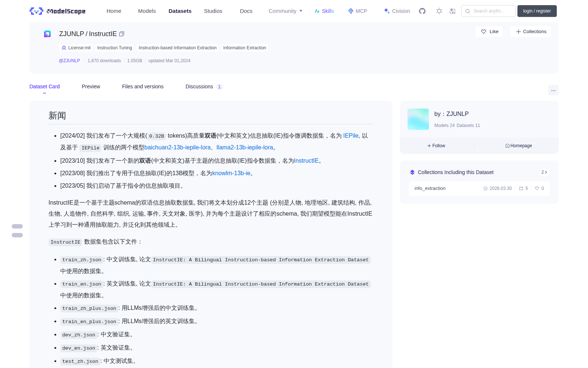Add to Collections with plus button
588x368 pixels.
(x=531, y=32)
